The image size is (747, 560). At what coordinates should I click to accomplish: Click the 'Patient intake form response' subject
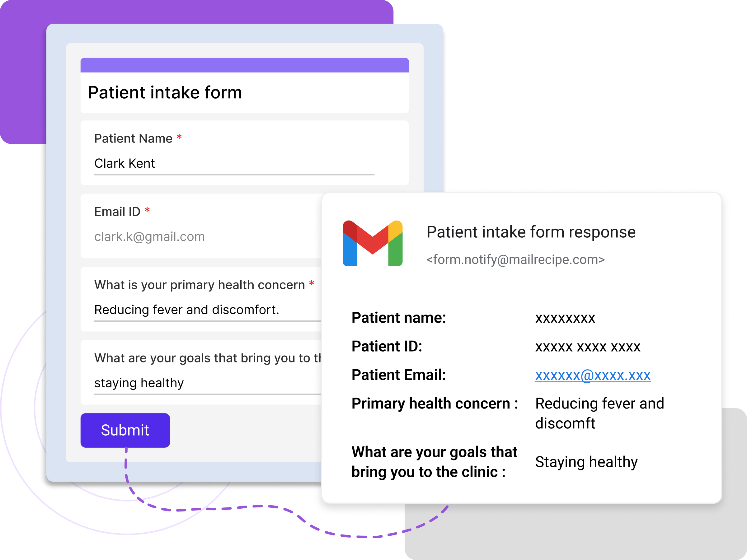(531, 232)
